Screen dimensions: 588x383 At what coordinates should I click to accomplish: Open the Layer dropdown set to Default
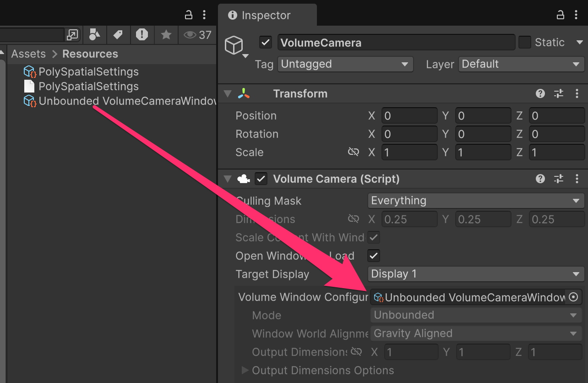(522, 64)
